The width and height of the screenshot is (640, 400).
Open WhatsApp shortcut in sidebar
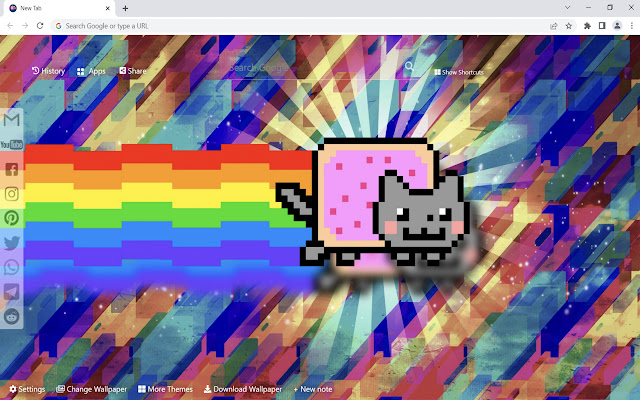pos(11,267)
